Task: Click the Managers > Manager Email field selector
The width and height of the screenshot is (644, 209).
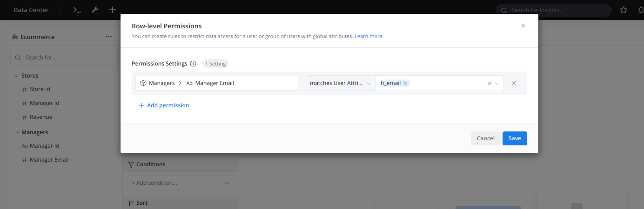Action: pos(217,83)
